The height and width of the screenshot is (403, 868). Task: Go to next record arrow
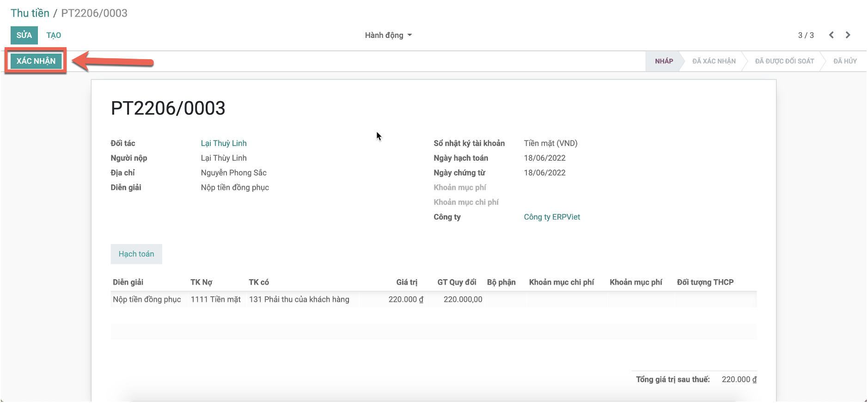(x=848, y=35)
